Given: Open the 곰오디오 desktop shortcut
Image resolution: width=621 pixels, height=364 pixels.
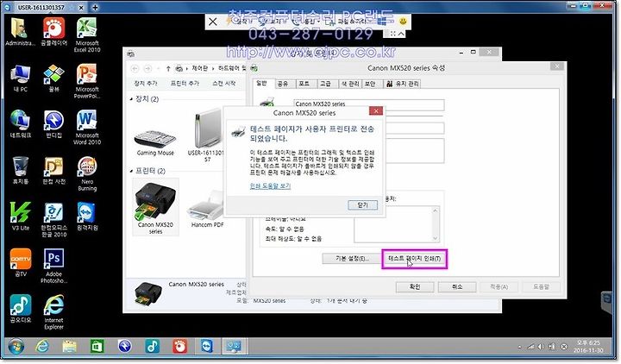Looking at the screenshot, I should click(20, 309).
